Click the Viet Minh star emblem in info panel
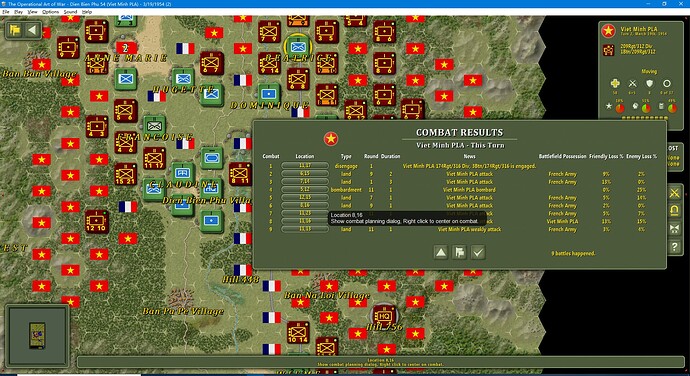 point(609,31)
